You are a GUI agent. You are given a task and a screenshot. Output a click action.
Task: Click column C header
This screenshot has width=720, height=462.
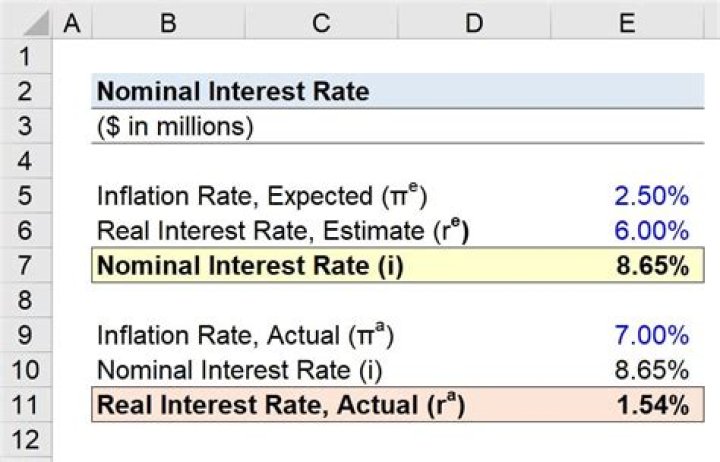click(x=320, y=23)
